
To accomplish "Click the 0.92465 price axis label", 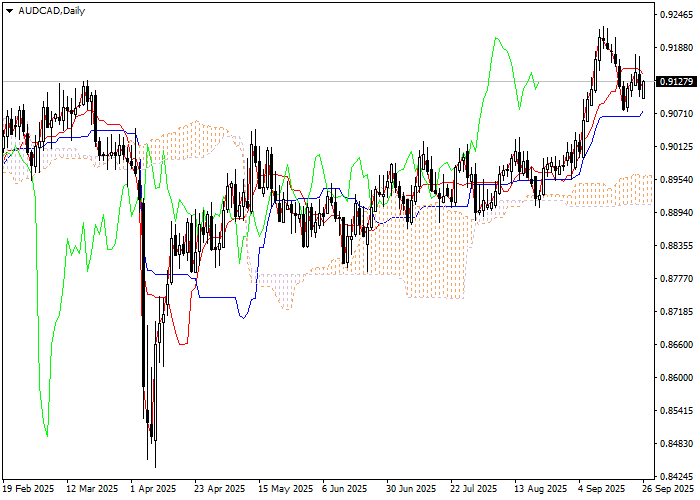I will (676, 15).
